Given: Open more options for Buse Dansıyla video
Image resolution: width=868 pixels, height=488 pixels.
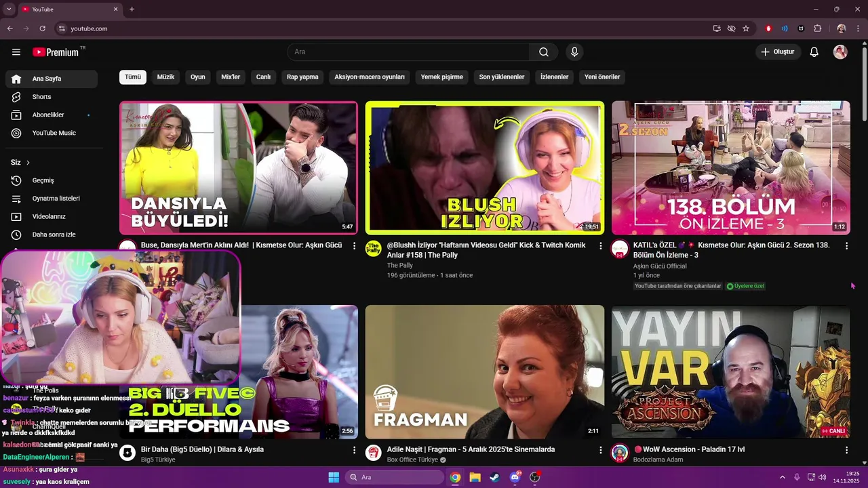Looking at the screenshot, I should [354, 245].
